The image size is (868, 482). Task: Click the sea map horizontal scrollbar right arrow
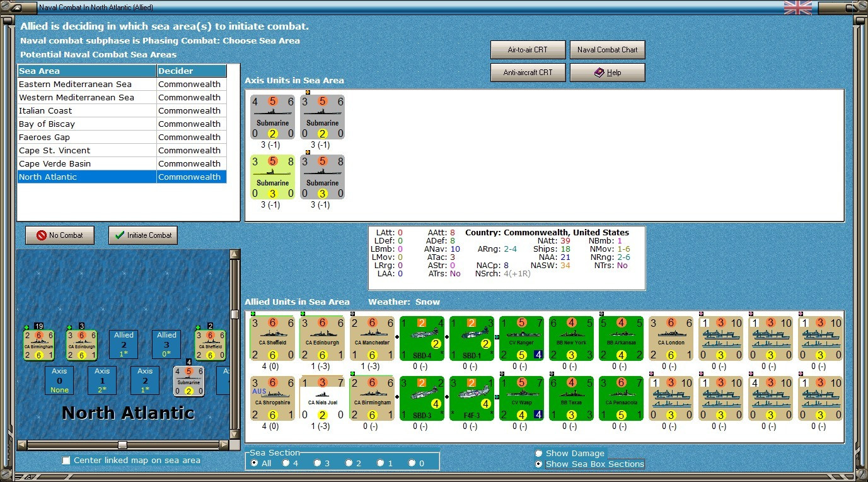pyautogui.click(x=223, y=445)
